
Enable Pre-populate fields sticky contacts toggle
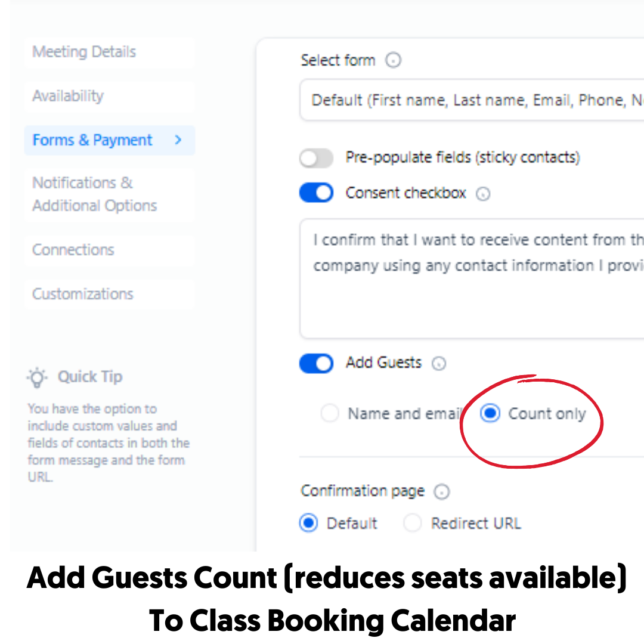[316, 158]
